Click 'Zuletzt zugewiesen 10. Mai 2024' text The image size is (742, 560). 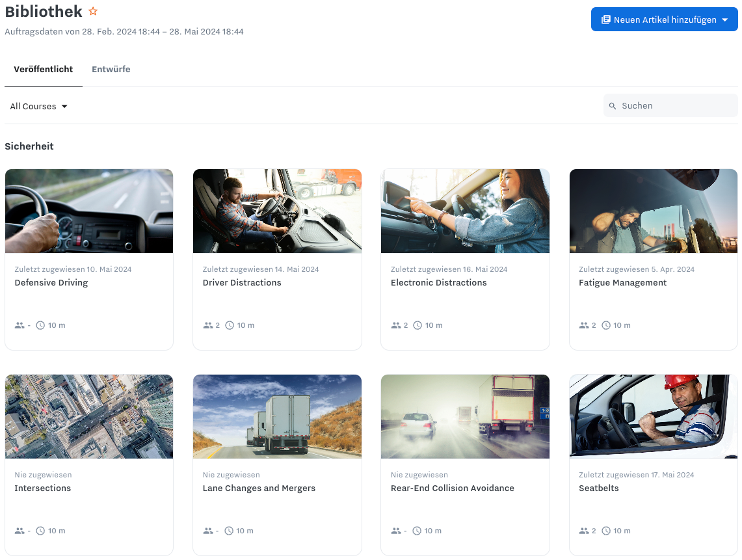(x=73, y=269)
